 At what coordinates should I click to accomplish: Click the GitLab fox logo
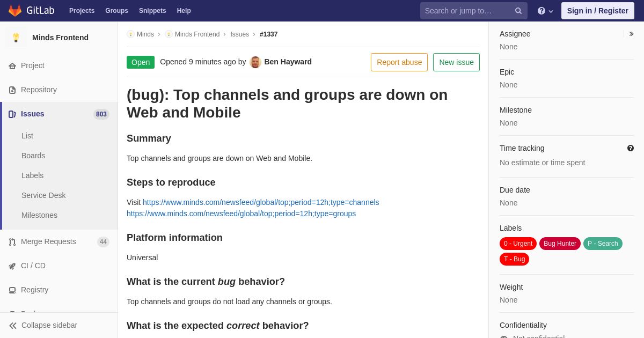point(15,11)
